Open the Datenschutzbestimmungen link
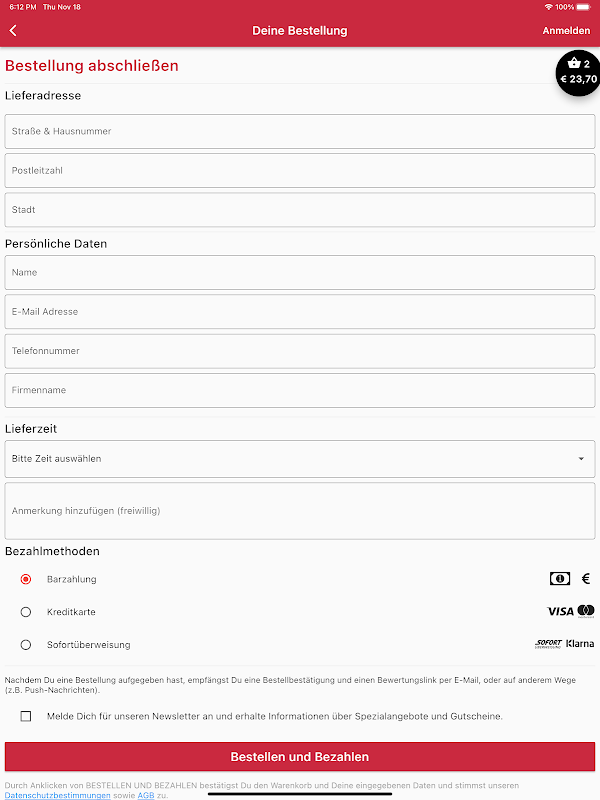This screenshot has height=800, width=600. pos(58,795)
